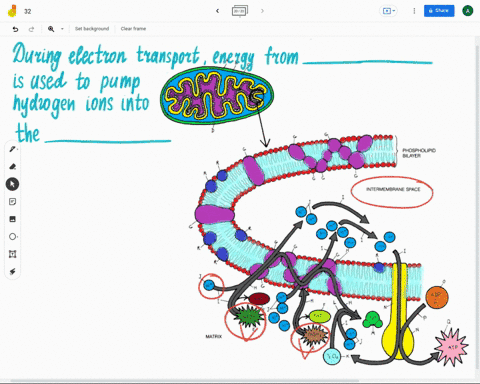Click the MATRIX label

(x=214, y=337)
